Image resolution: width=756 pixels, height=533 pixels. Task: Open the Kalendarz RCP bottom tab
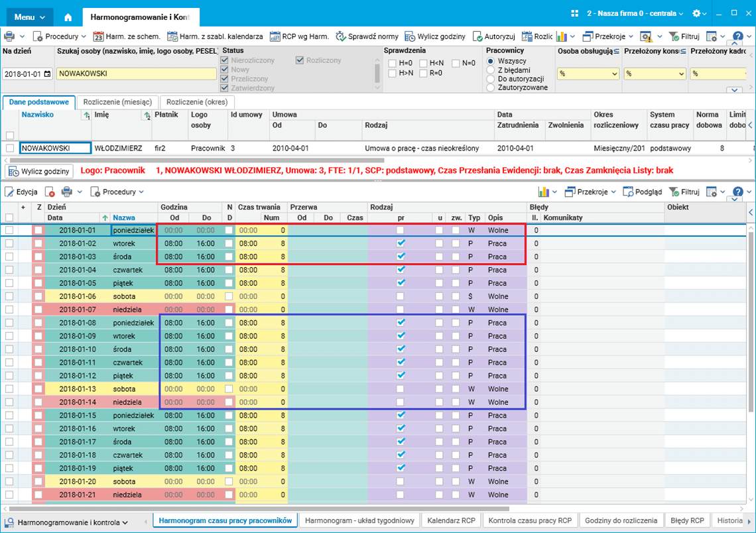point(451,520)
